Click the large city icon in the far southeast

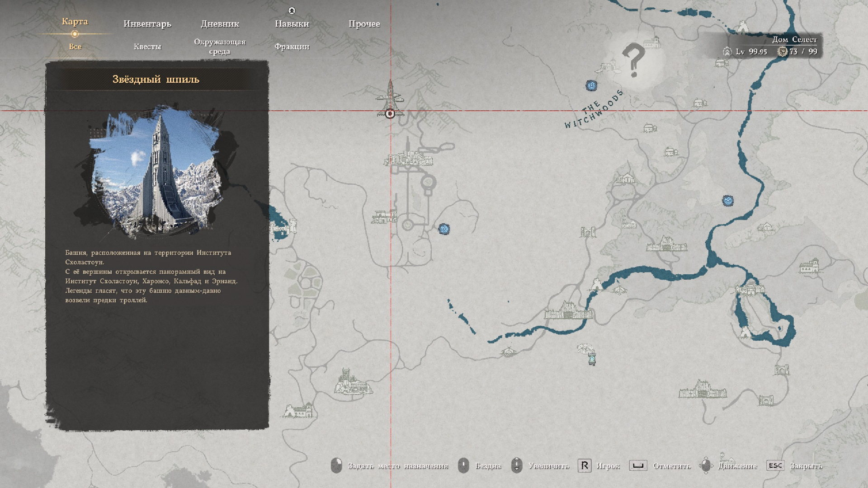(x=703, y=389)
